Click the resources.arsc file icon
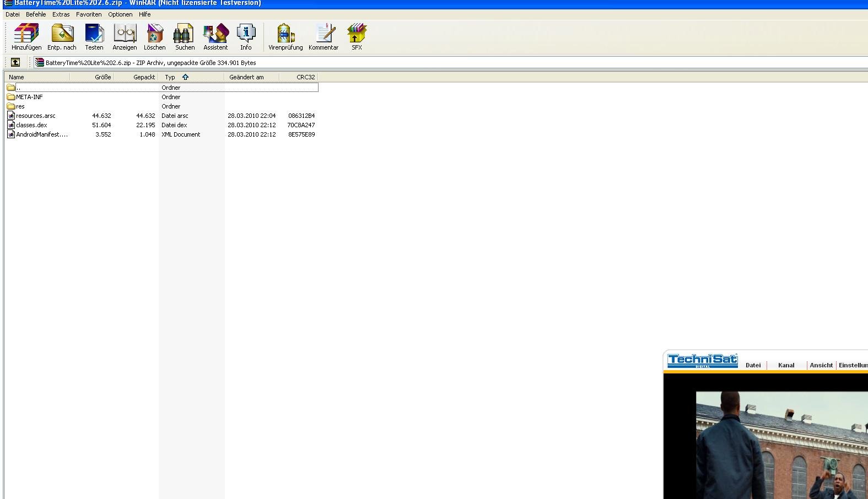 tap(11, 116)
